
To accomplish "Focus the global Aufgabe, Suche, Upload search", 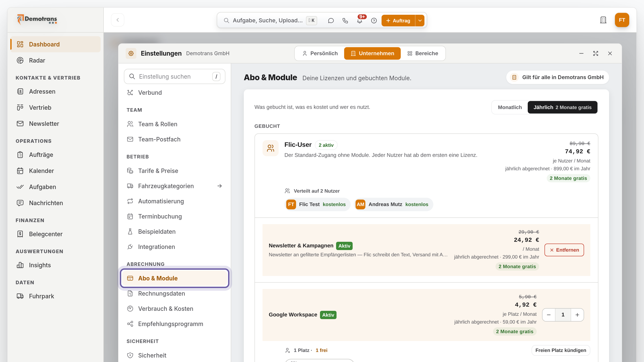I will point(267,21).
